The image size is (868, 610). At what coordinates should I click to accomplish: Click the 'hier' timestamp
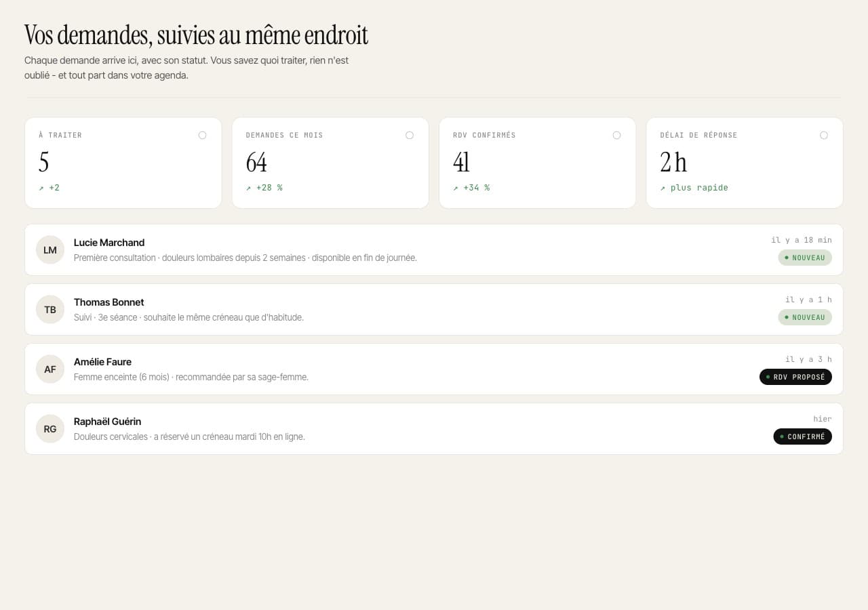point(823,419)
